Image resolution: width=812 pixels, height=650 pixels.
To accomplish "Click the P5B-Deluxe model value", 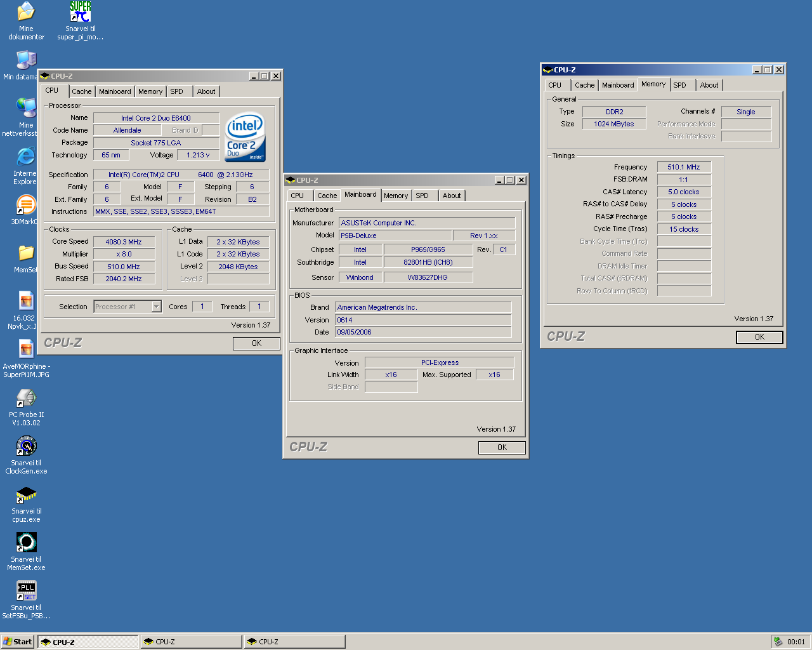I will point(395,235).
